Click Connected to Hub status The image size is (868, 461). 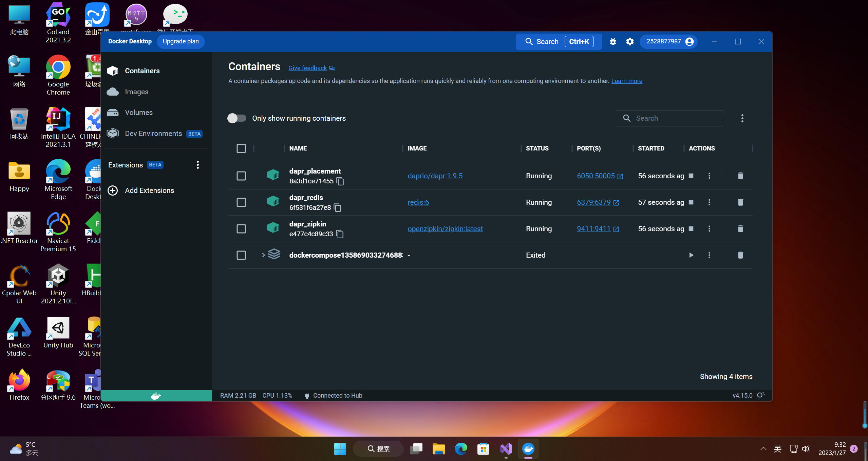point(334,396)
